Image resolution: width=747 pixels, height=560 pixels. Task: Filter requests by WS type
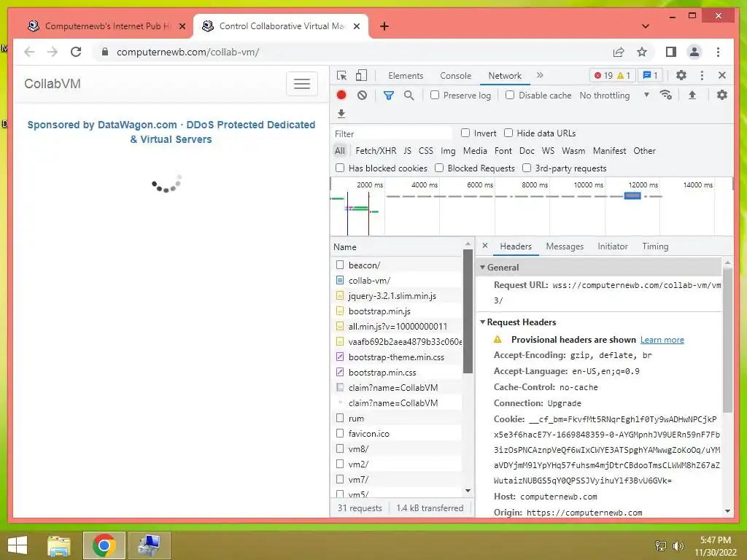click(548, 151)
